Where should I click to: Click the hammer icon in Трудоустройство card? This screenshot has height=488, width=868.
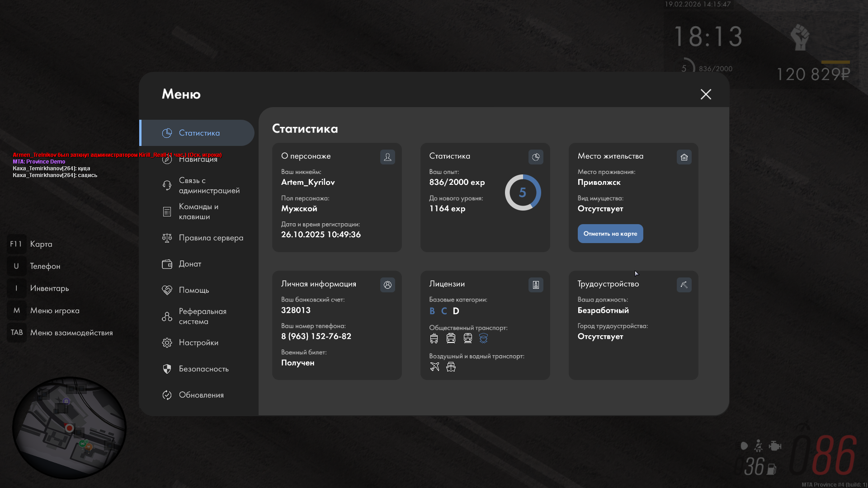(684, 285)
